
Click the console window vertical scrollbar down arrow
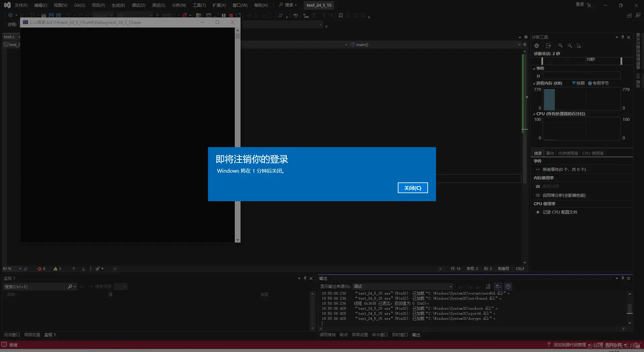(237, 240)
